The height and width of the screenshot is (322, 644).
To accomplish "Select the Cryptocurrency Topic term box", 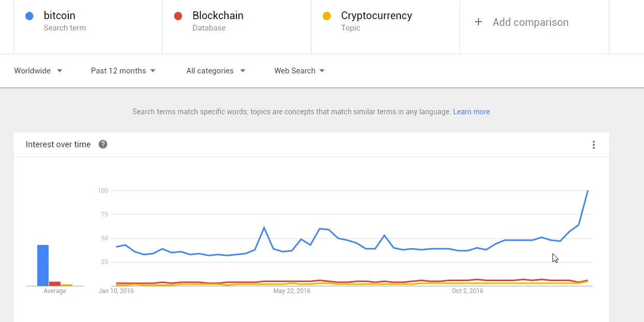I will (x=385, y=27).
